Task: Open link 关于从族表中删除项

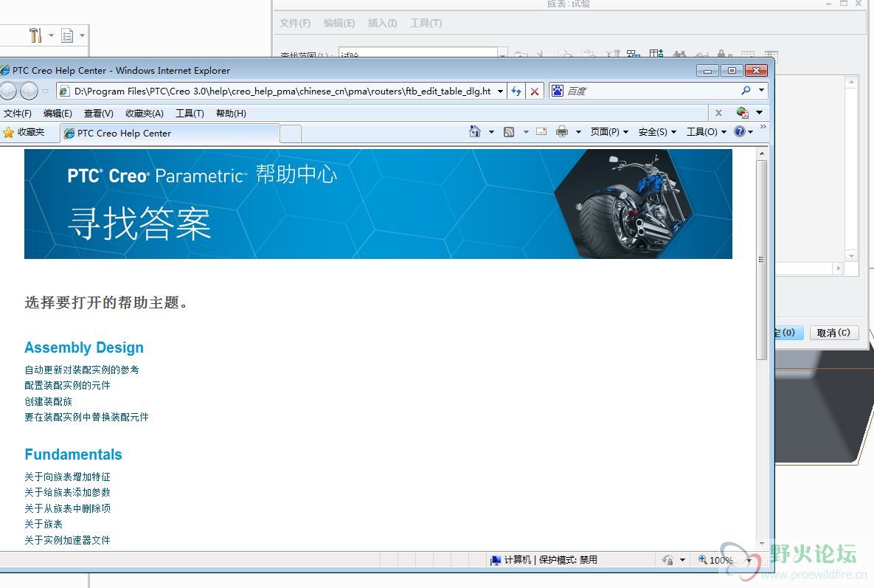Action: point(67,508)
